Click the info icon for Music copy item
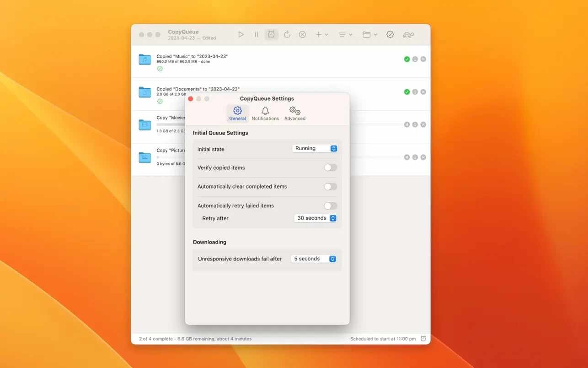The height and width of the screenshot is (368, 588). click(x=415, y=59)
